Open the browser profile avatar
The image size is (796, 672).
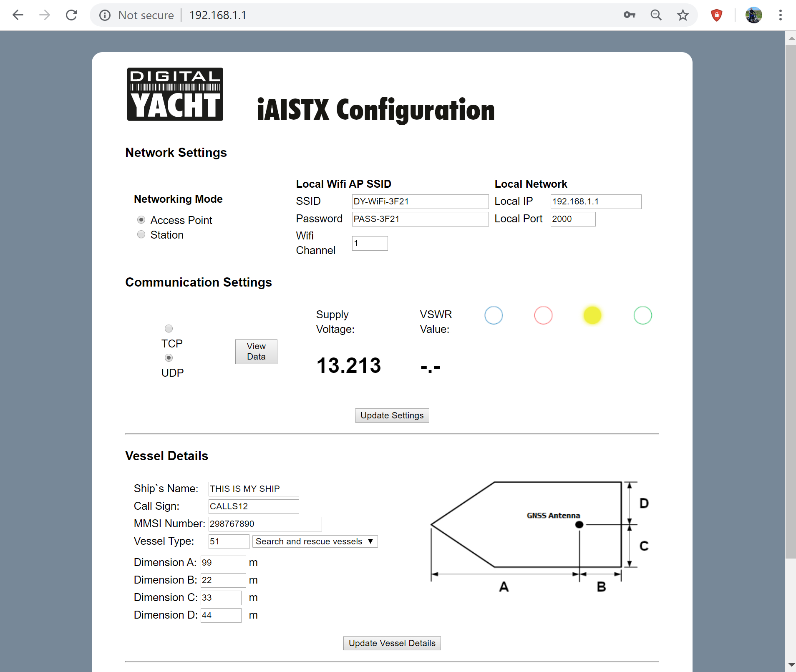(753, 15)
